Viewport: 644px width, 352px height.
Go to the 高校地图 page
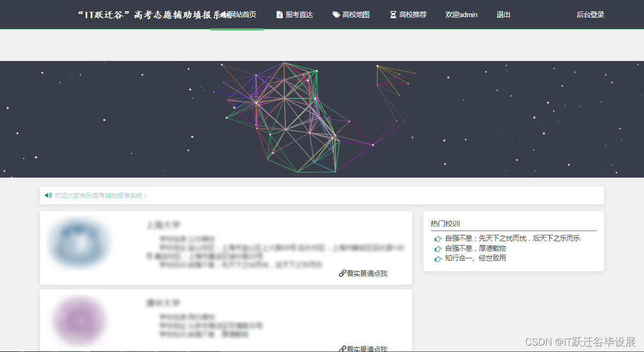(351, 14)
